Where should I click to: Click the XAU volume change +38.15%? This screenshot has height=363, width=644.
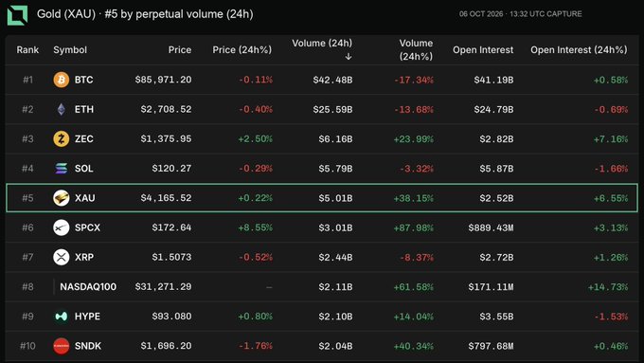click(413, 198)
